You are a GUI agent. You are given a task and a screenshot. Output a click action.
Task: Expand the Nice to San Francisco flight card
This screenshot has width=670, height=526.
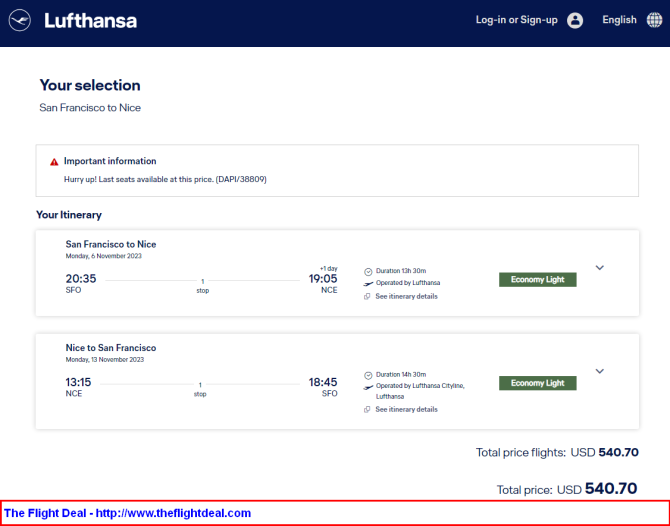599,371
